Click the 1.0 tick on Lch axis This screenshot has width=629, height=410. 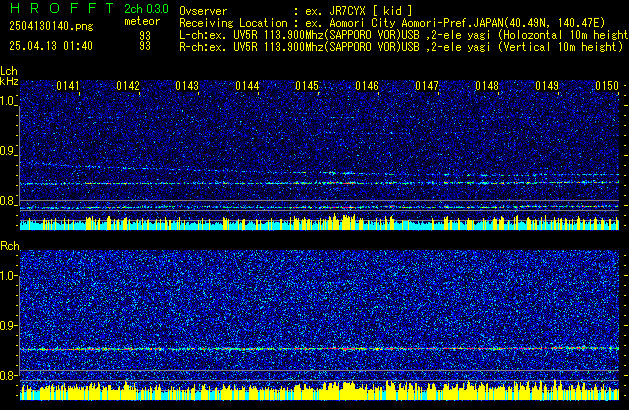click(8, 101)
